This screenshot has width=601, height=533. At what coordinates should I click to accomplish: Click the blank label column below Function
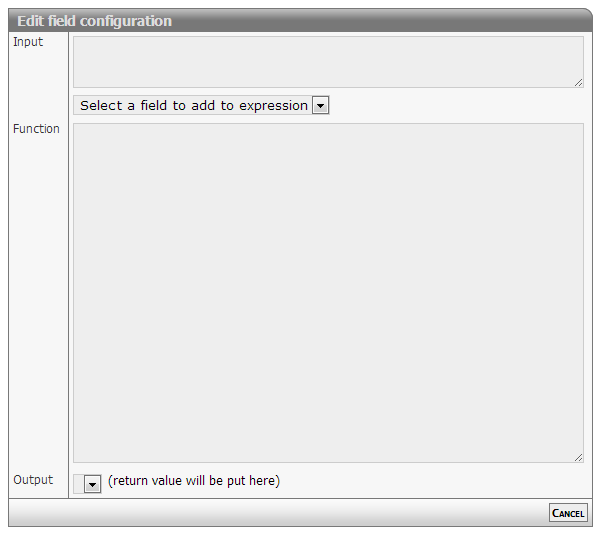(x=38, y=300)
